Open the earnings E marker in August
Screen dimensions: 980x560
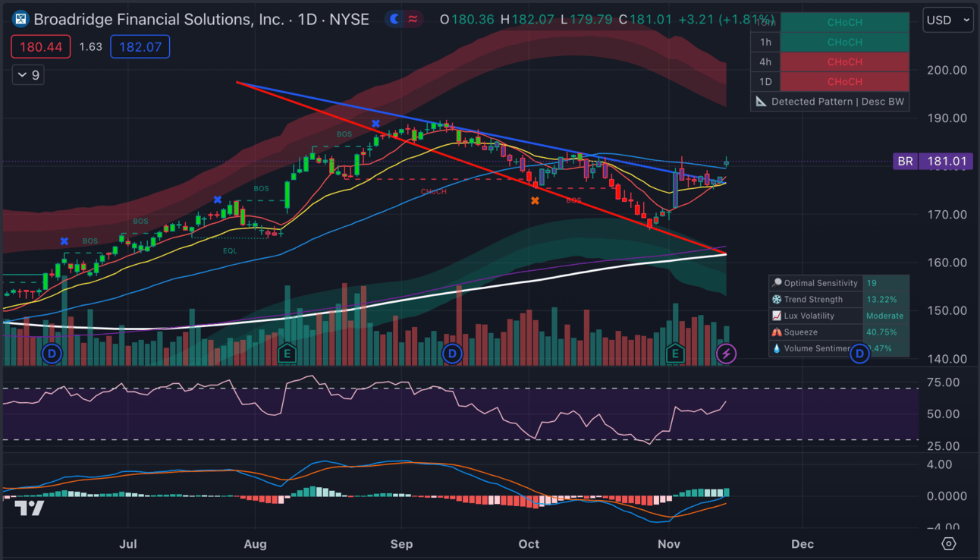click(287, 353)
